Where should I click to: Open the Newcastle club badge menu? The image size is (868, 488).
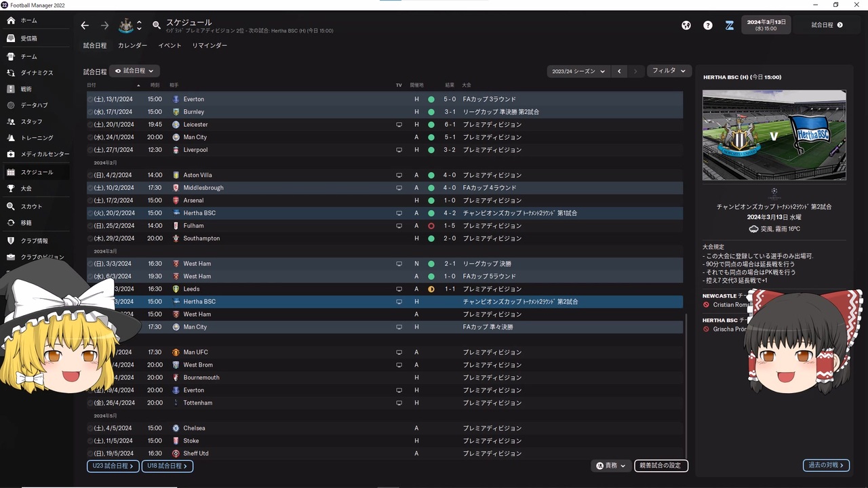126,25
